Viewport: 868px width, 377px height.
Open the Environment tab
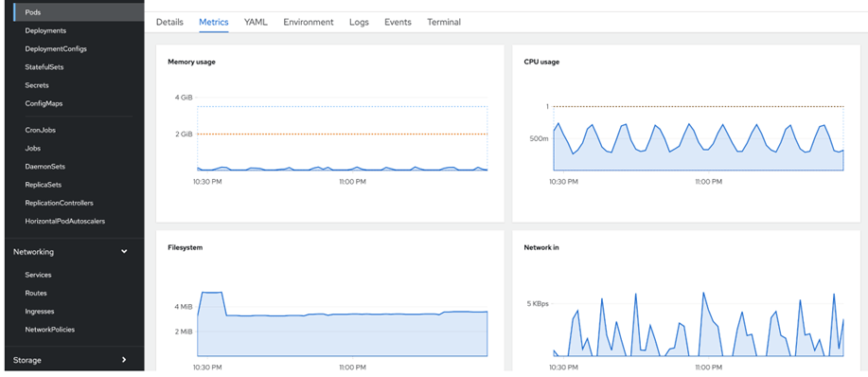click(309, 22)
